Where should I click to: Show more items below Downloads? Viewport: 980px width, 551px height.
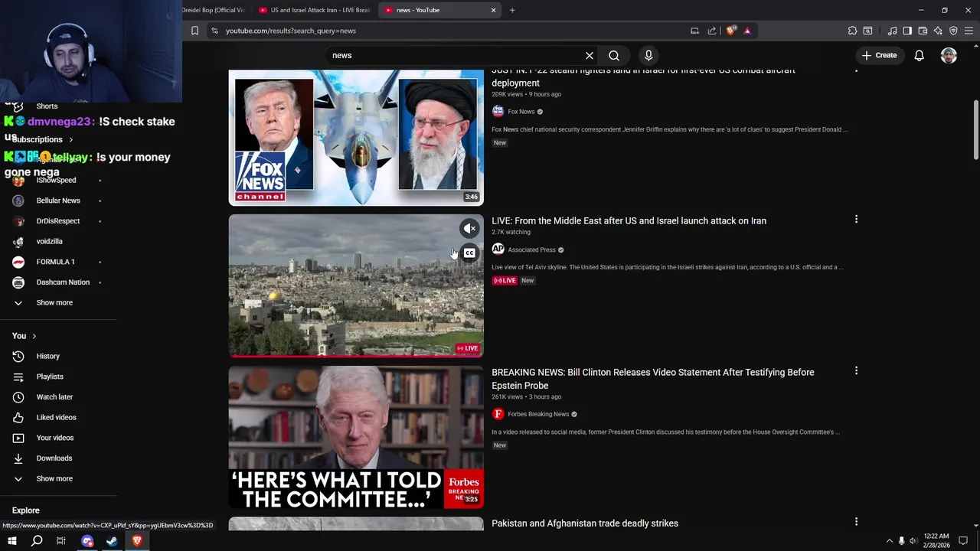click(54, 478)
